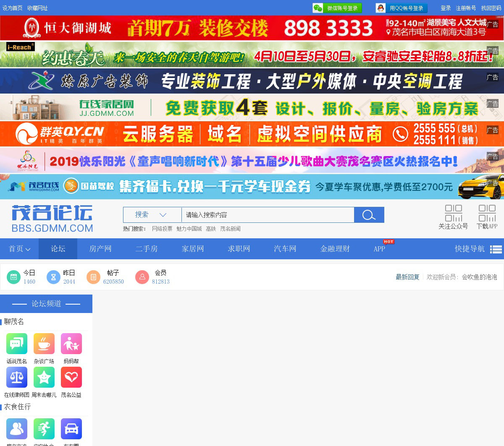
Task: Click the 衣食住行 section heading
Action: 17,407
